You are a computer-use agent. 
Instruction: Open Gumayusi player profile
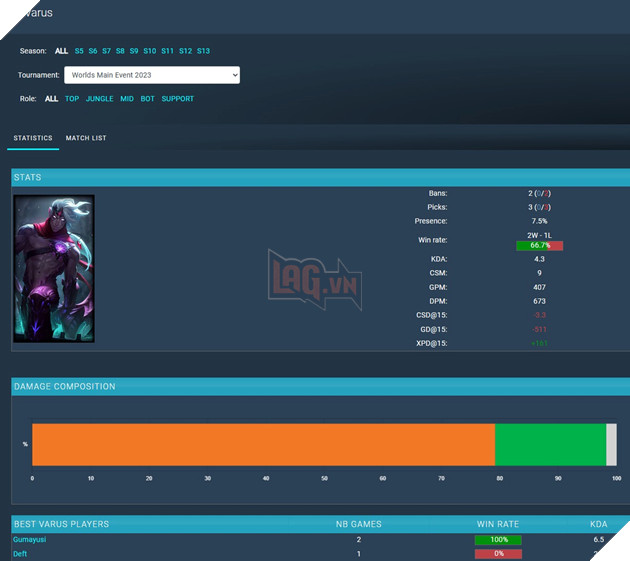(x=30, y=540)
